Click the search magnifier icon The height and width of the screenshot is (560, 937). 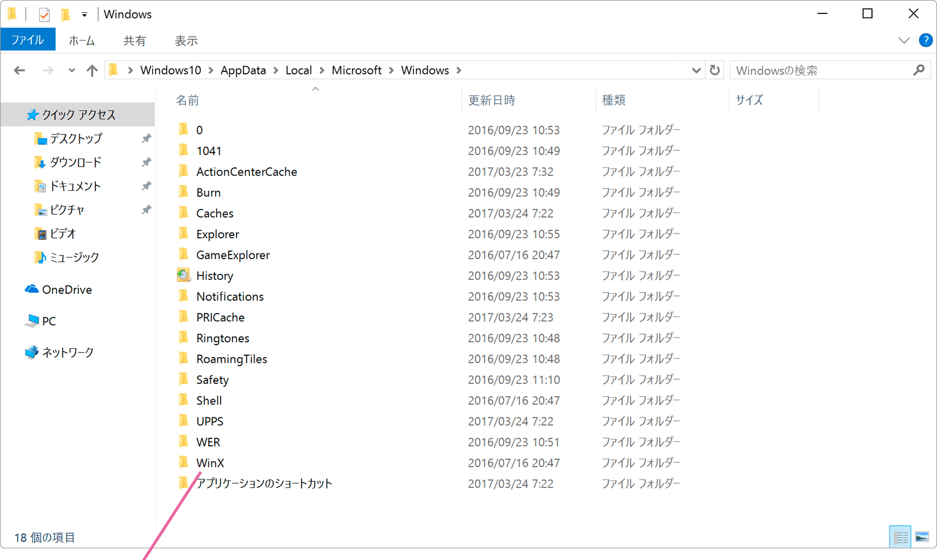pyautogui.click(x=919, y=70)
